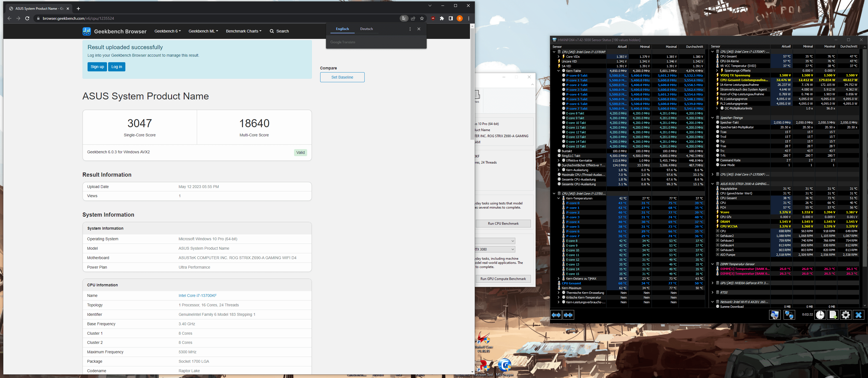Screen dimensions: 868x378
Task: Open MSI Dragon desktop shortcut
Action: (x=505, y=367)
